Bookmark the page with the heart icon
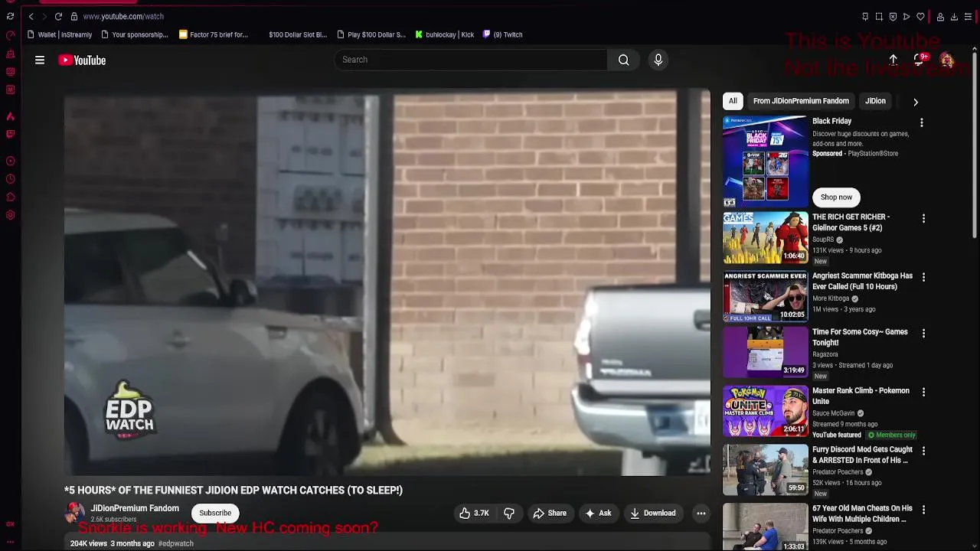This screenshot has width=980, height=551. 920,16
